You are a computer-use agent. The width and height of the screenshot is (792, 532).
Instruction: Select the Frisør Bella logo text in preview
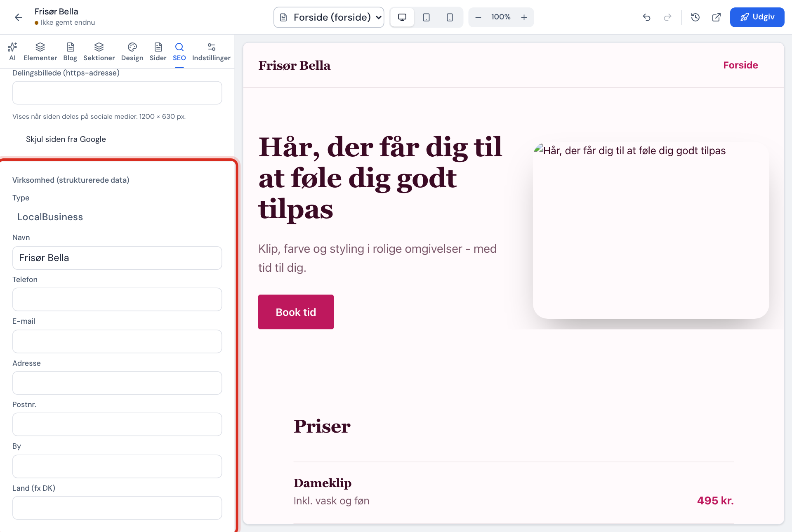(295, 65)
